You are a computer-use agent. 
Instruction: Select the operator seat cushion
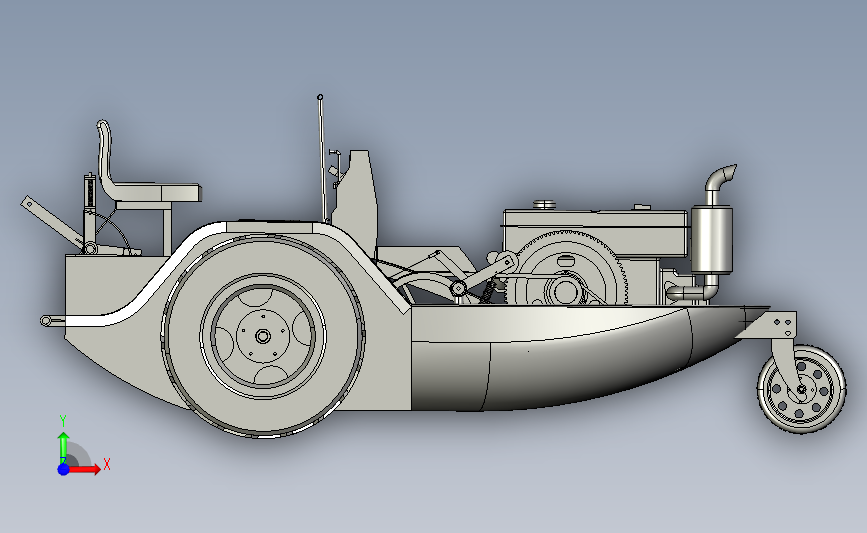coord(160,192)
